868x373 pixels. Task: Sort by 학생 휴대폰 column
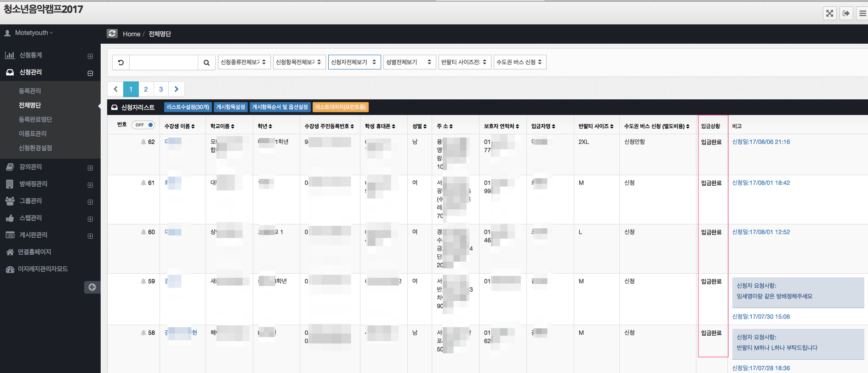click(380, 126)
